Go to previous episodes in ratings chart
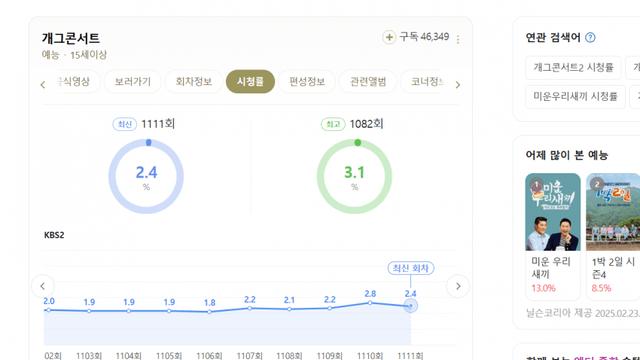This screenshot has width=640, height=360. 43,286
